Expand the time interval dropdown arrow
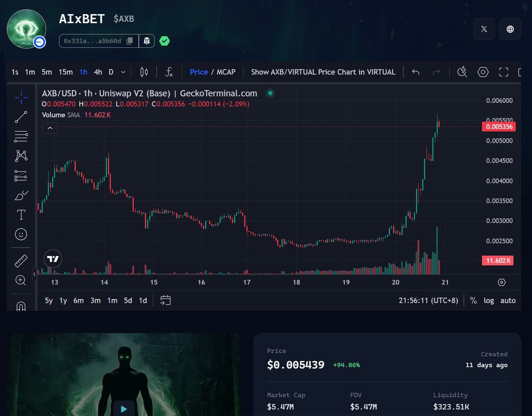 (123, 72)
